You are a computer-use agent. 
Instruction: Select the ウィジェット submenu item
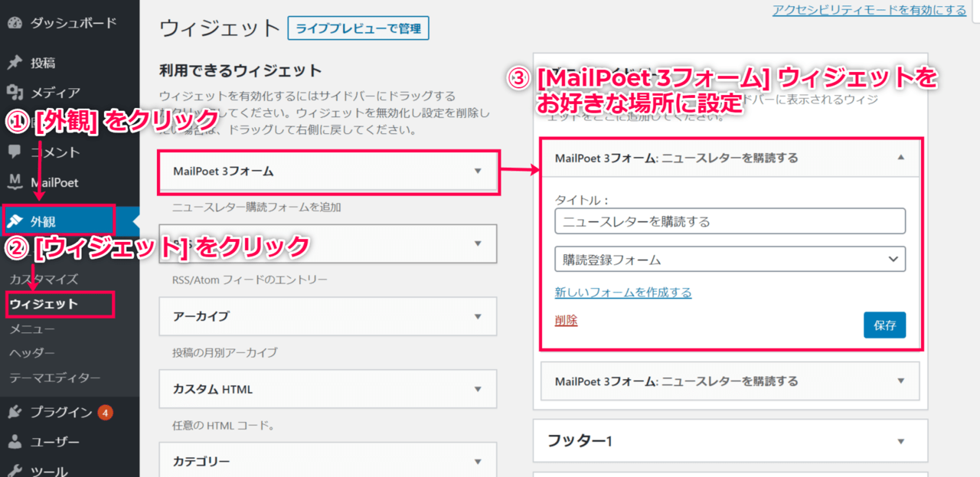point(44,304)
